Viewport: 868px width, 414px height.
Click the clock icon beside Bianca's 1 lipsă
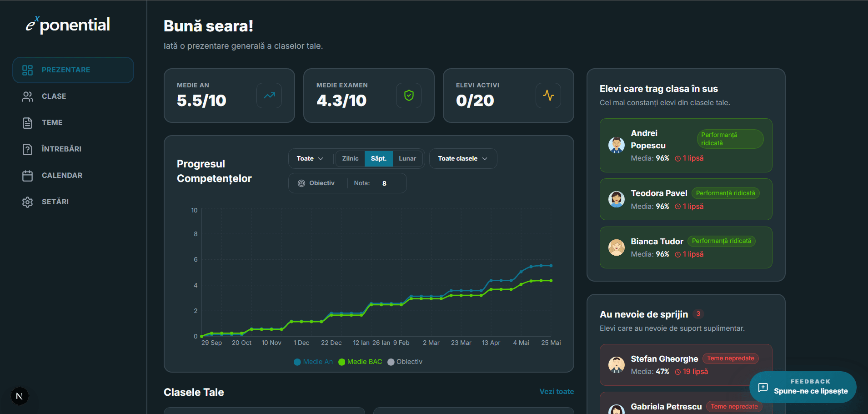678,254
